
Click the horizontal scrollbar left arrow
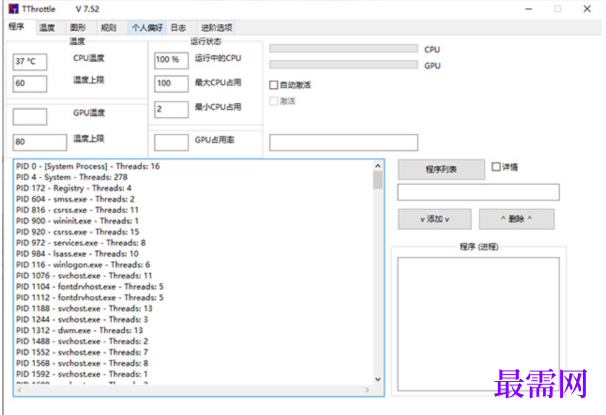click(19, 390)
